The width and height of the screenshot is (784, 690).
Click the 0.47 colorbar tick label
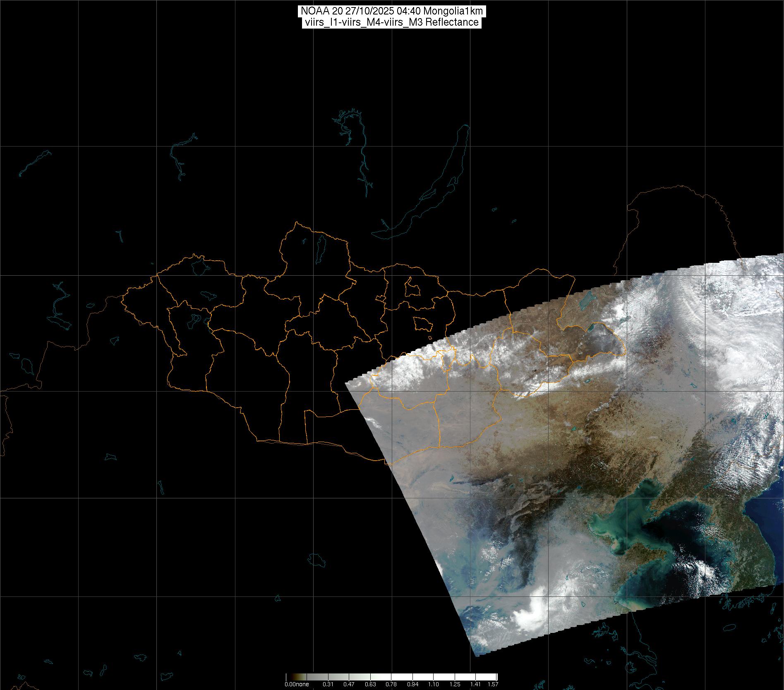pyautogui.click(x=349, y=684)
